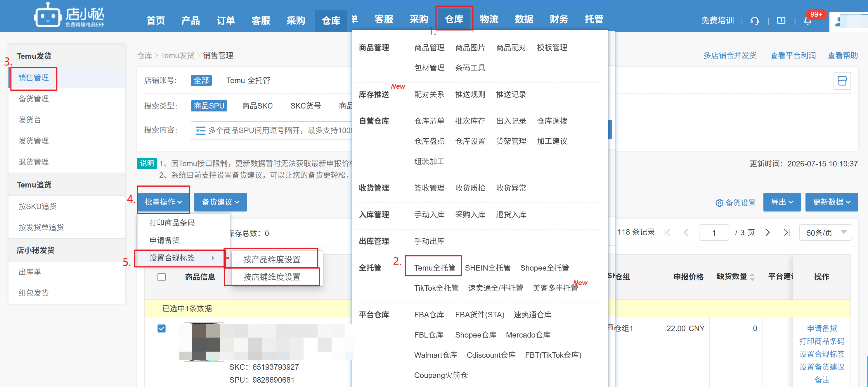Focus the 搜索内容 input field
The image size is (868, 387).
271,130
